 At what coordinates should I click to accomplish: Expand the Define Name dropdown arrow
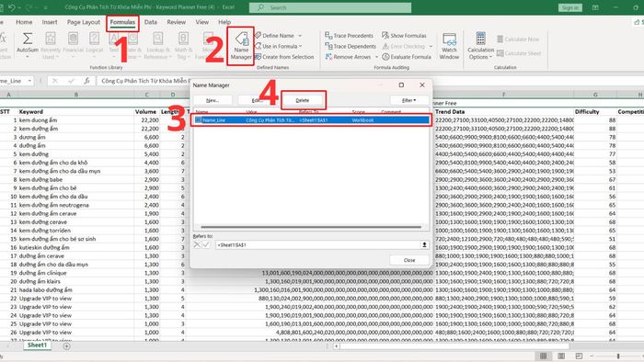coord(300,36)
